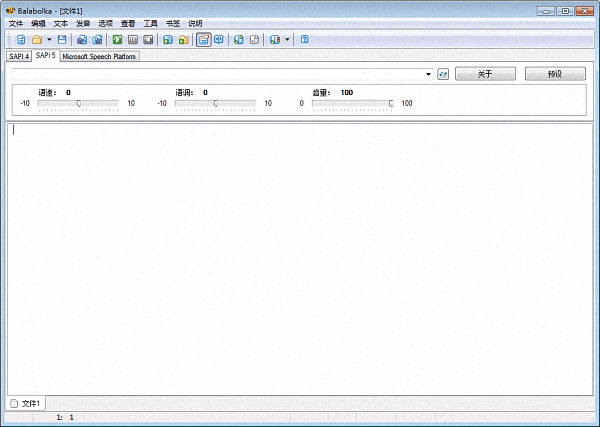Click the 音量 volume slider
600x427 pixels.
point(352,103)
